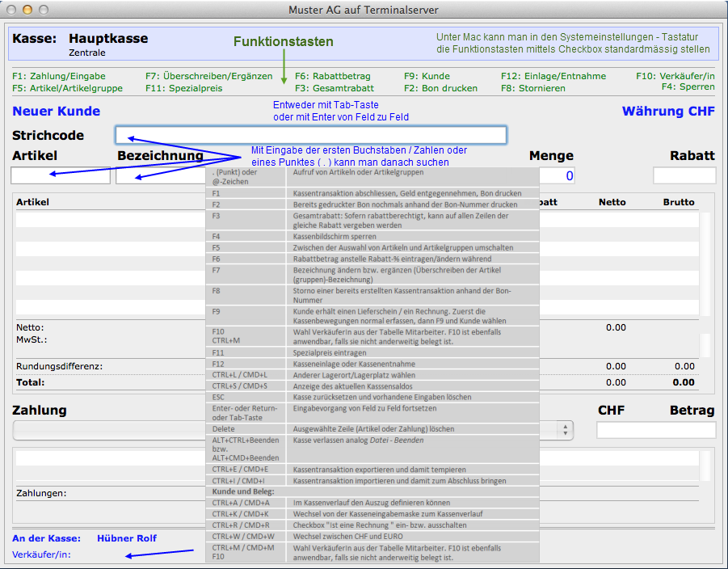Click the Währung CHF currency label
The height and width of the screenshot is (569, 728).
coord(667,112)
